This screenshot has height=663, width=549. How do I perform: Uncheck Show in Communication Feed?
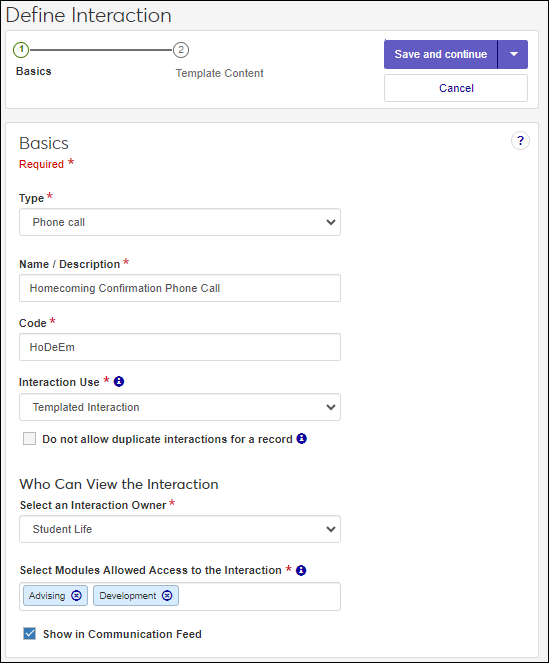29,633
